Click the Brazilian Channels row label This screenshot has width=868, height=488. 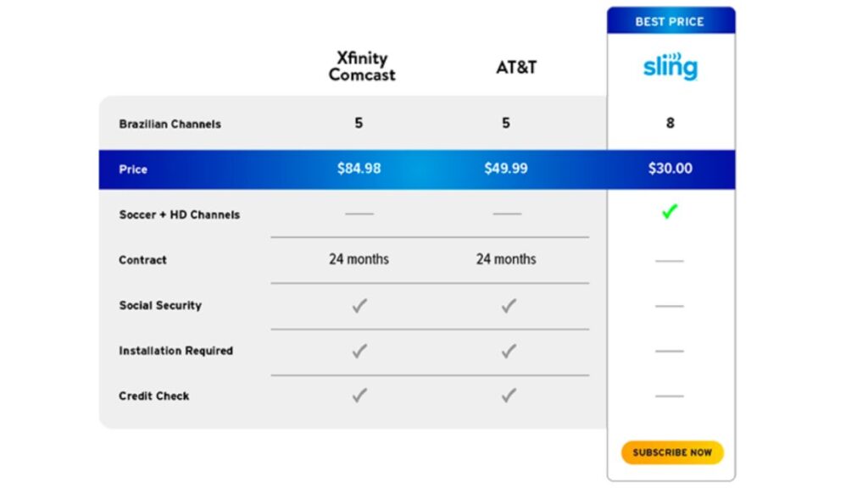[x=170, y=124]
